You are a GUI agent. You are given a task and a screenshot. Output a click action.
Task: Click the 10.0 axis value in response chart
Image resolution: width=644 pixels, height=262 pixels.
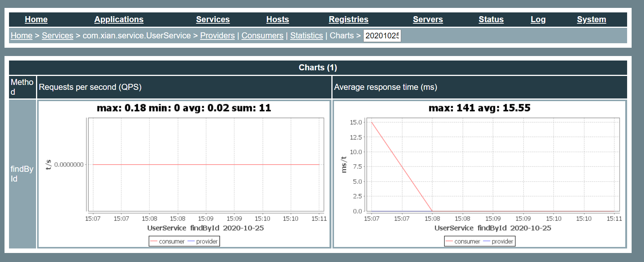(356, 152)
